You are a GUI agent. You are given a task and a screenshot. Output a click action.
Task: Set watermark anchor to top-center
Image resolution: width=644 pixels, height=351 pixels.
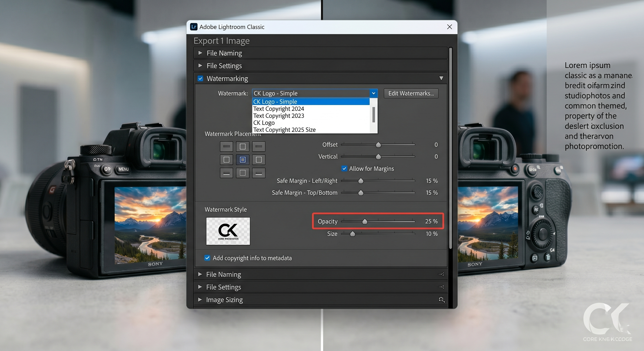242,146
